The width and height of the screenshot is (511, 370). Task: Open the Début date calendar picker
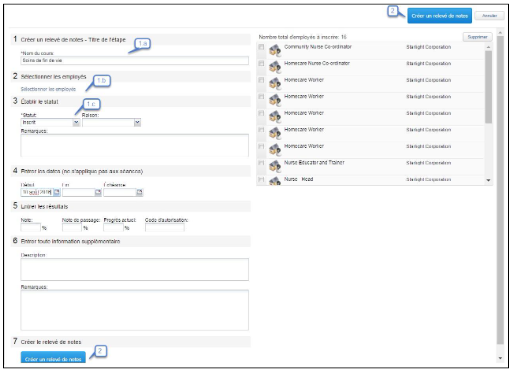pyautogui.click(x=57, y=192)
